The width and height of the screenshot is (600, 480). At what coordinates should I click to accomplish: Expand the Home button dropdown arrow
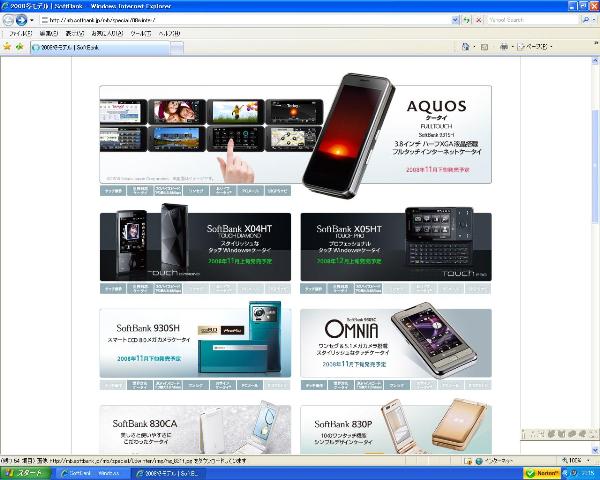click(x=474, y=47)
